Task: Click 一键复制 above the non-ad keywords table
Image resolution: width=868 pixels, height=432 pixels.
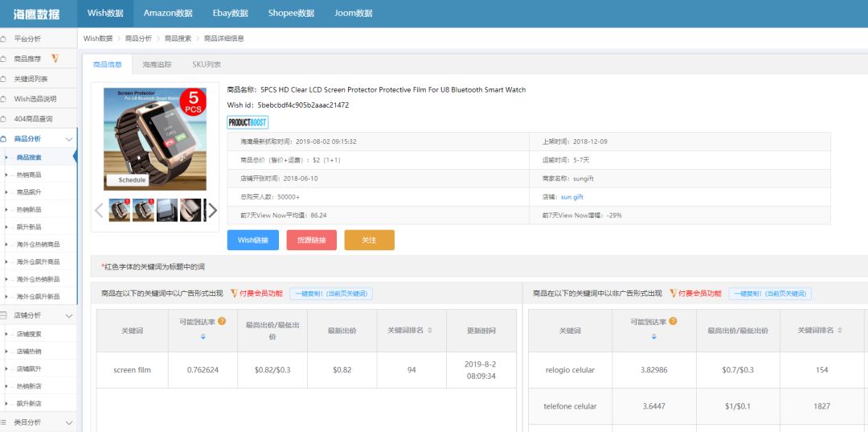Action: [770, 294]
